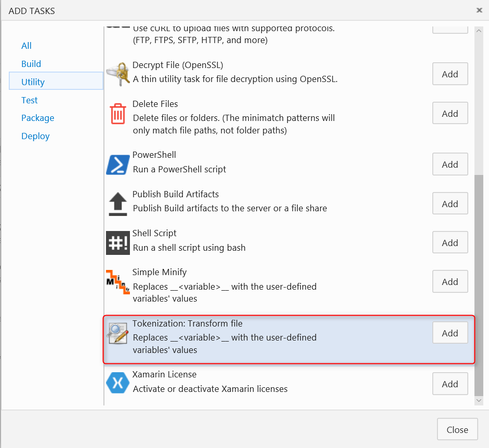This screenshot has width=489, height=448.
Task: Open the Package category
Action: (38, 118)
